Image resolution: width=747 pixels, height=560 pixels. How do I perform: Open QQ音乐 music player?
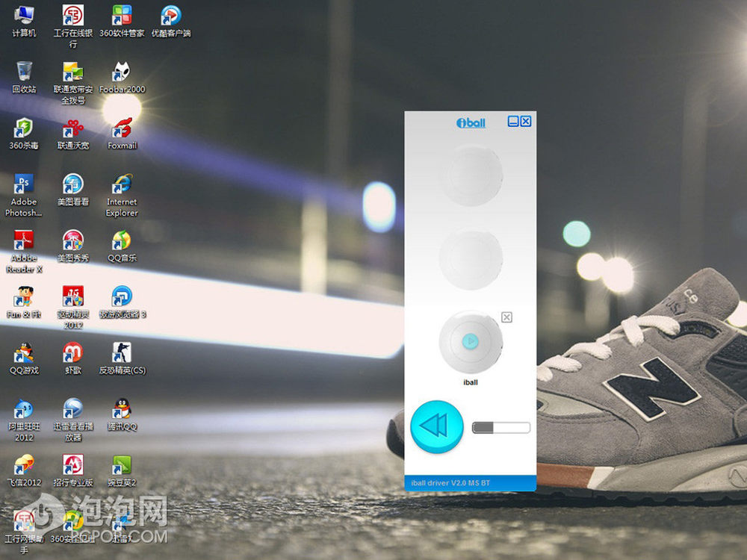pos(122,246)
